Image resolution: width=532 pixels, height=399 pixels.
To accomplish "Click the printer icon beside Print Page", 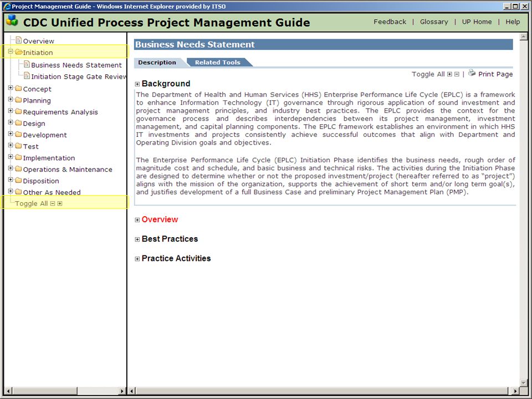I will click(472, 73).
